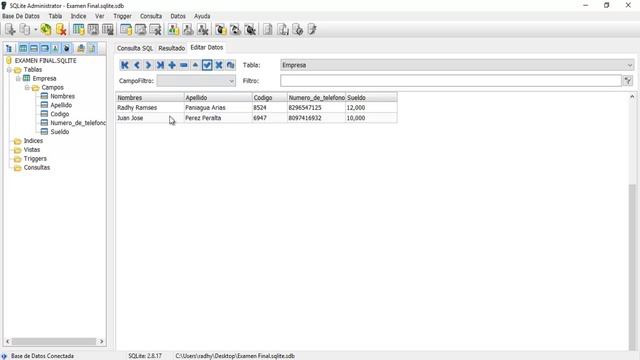
Task: Click the Filtro text input field
Action: tap(451, 81)
